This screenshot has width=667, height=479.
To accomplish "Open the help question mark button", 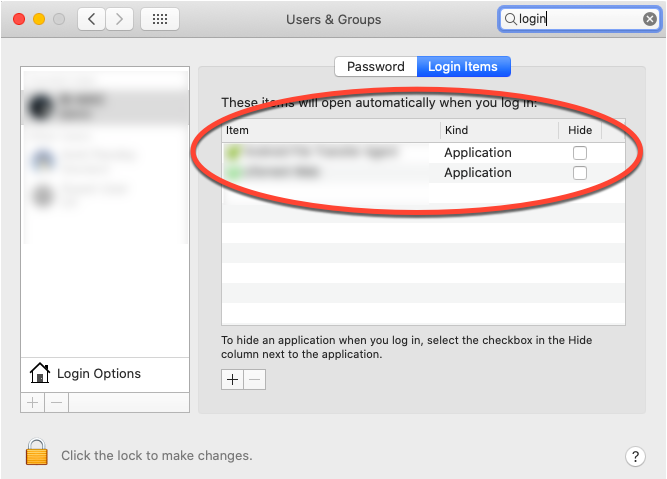I will tap(635, 456).
